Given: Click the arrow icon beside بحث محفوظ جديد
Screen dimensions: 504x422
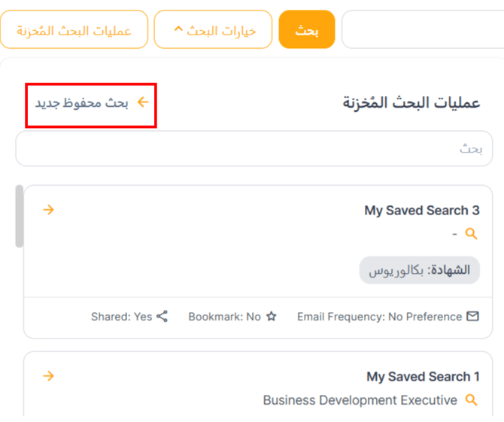Looking at the screenshot, I should pos(142,102).
